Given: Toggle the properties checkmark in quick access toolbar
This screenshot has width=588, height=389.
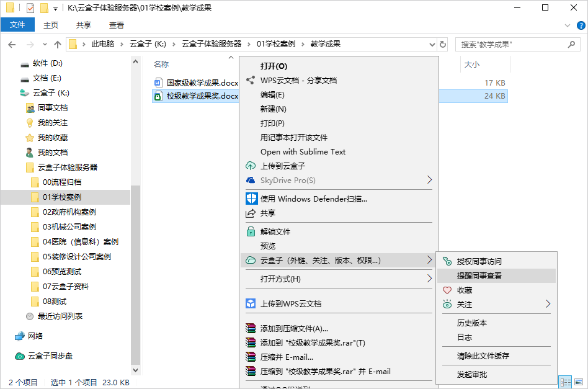Looking at the screenshot, I should coord(30,8).
